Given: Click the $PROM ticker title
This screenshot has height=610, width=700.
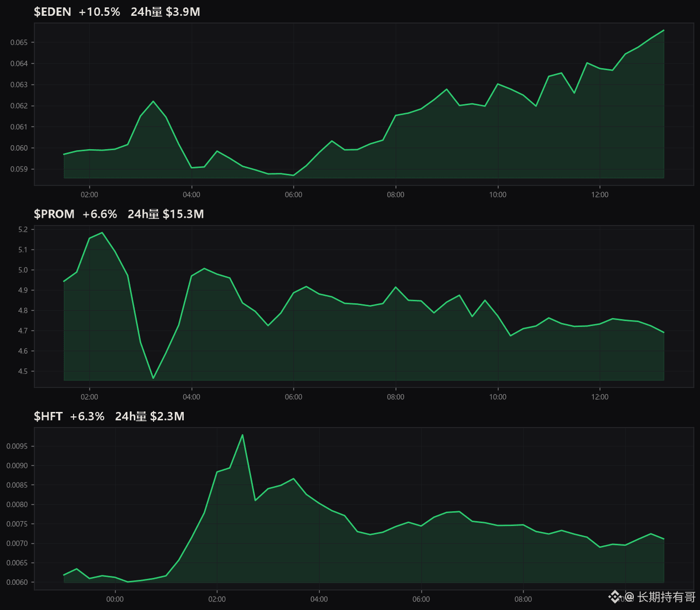Looking at the screenshot, I should coord(54,214).
